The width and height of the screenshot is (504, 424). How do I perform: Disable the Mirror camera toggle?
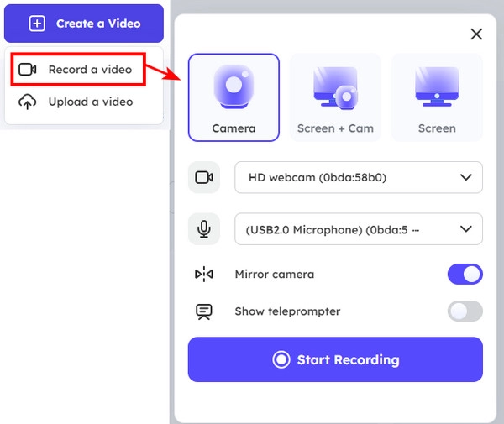[x=465, y=275]
